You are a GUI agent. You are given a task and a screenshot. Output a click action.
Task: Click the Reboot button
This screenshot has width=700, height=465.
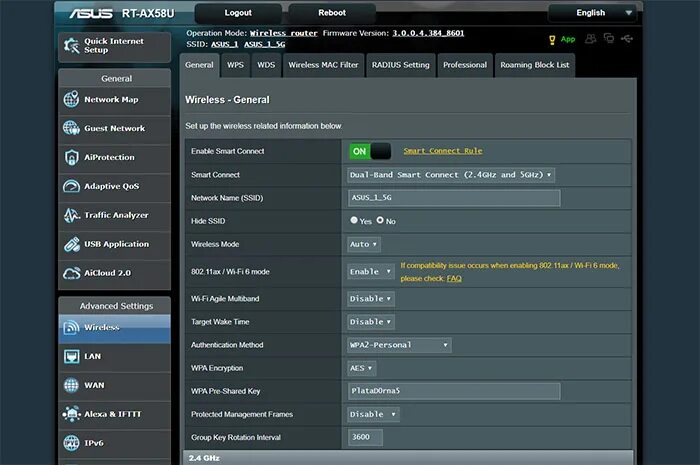point(332,13)
